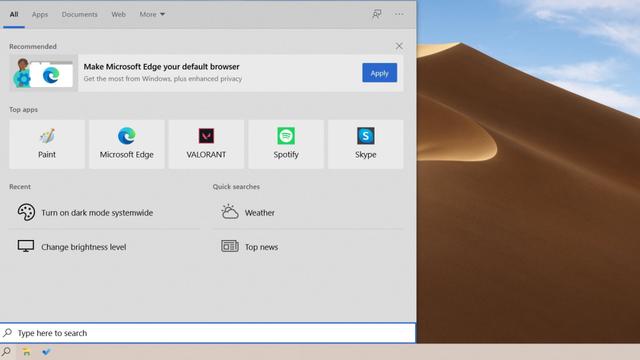Expand the More dropdown filter
This screenshot has width=640, height=360.
[x=152, y=14]
